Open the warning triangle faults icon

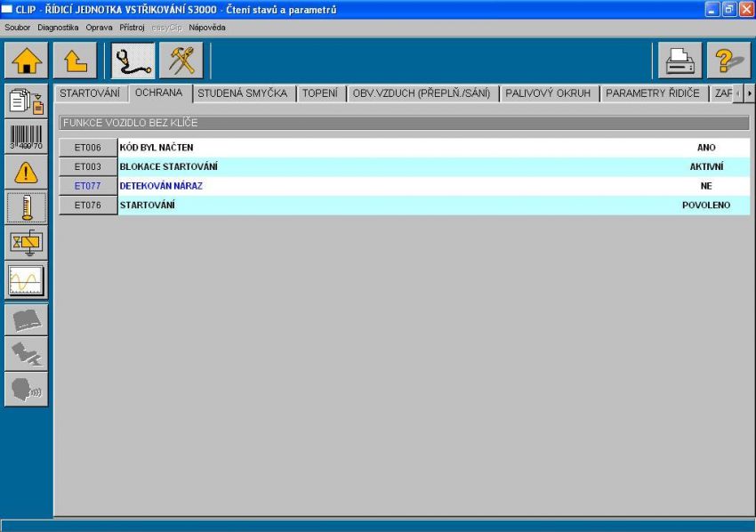(27, 173)
